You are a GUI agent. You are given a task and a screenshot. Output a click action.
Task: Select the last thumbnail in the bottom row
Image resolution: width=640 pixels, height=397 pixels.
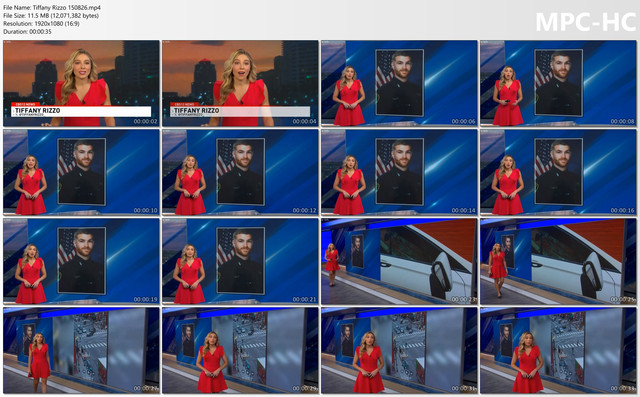point(558,350)
